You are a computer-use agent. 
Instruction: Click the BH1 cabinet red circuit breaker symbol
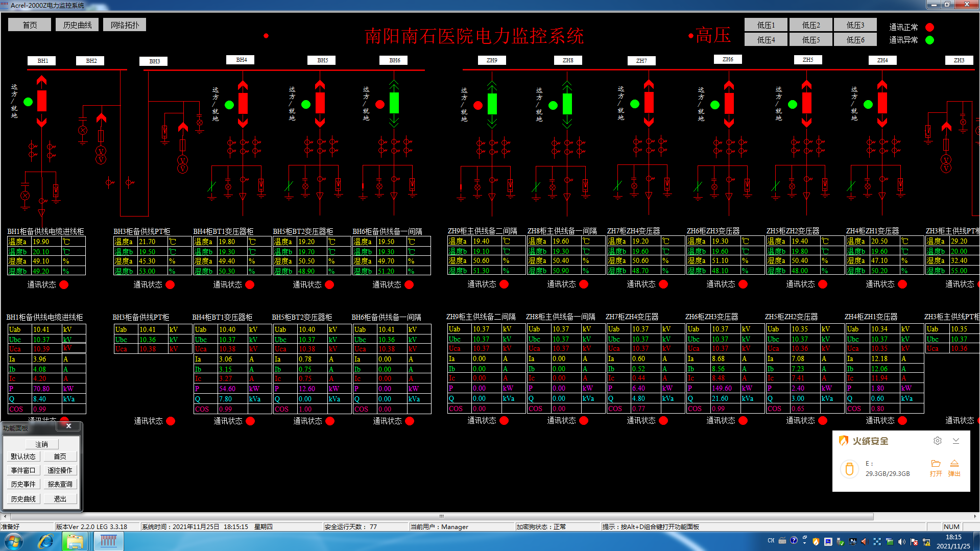[42, 101]
